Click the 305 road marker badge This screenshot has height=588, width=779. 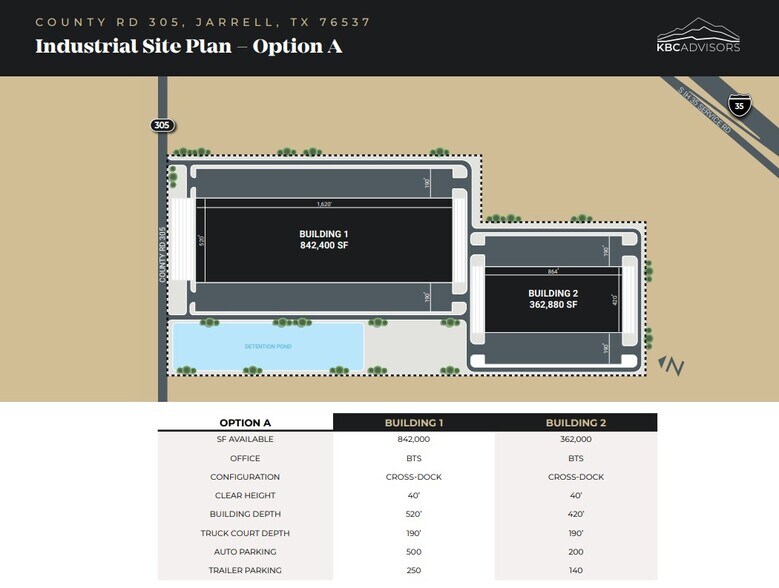[162, 125]
